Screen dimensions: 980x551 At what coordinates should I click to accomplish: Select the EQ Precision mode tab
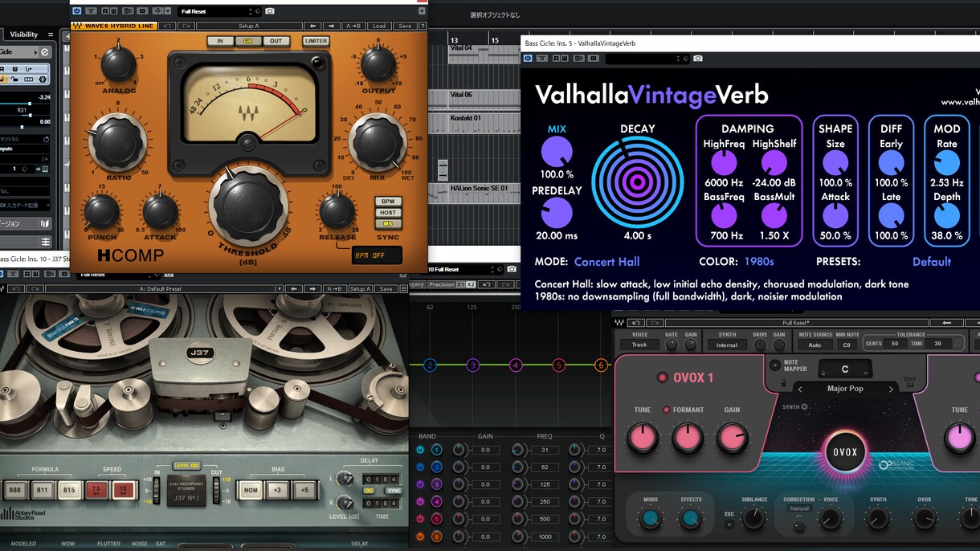click(441, 284)
